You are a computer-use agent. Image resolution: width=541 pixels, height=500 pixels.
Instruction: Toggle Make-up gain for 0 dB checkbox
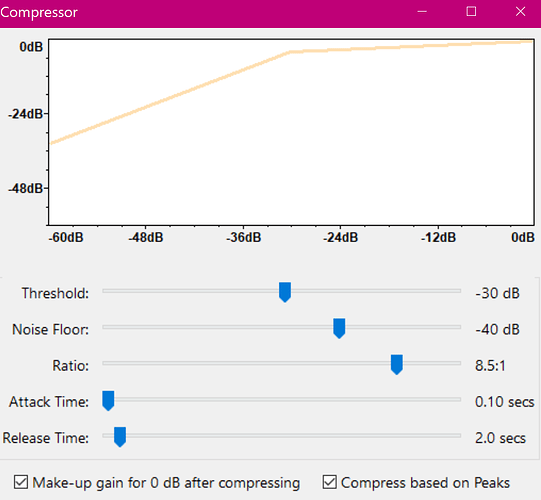coord(21,482)
